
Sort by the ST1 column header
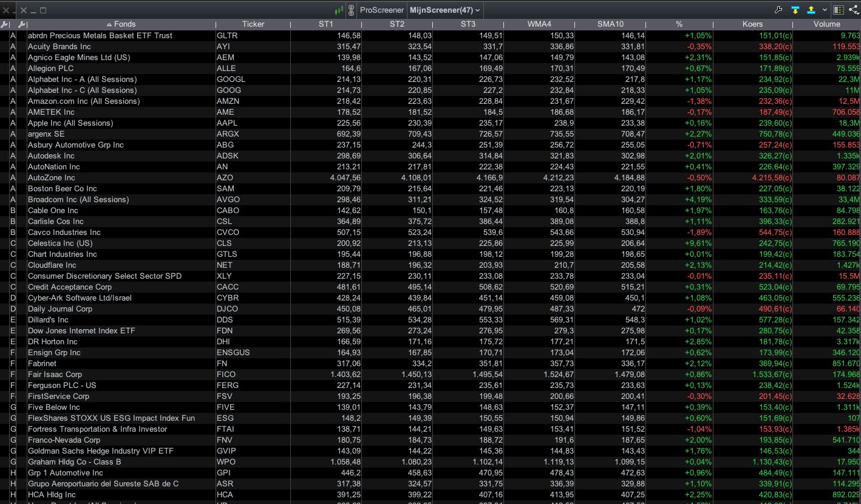coord(326,24)
